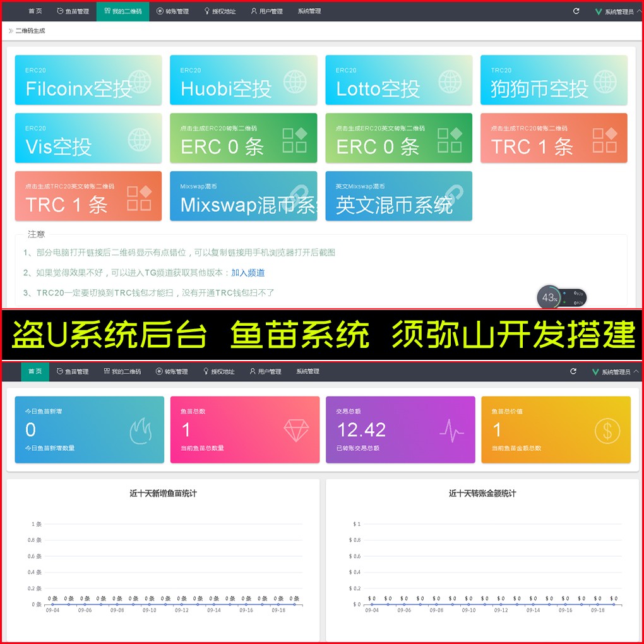Switch to the highlighted 我的二维码 tab
The width and height of the screenshot is (644, 644).
tap(122, 11)
